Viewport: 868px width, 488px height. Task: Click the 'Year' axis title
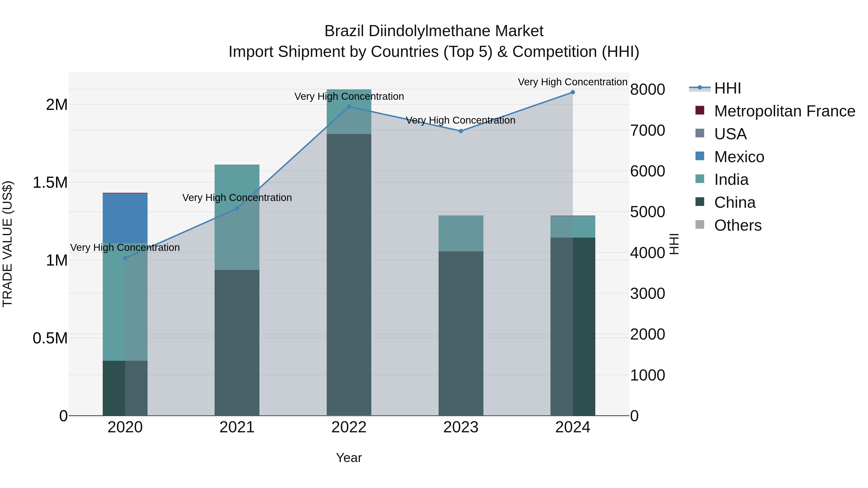[x=349, y=458]
